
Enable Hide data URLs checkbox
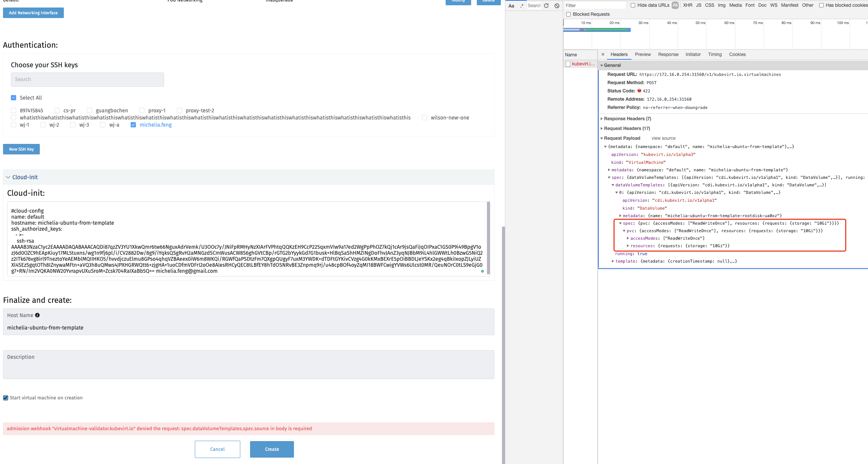tap(633, 5)
